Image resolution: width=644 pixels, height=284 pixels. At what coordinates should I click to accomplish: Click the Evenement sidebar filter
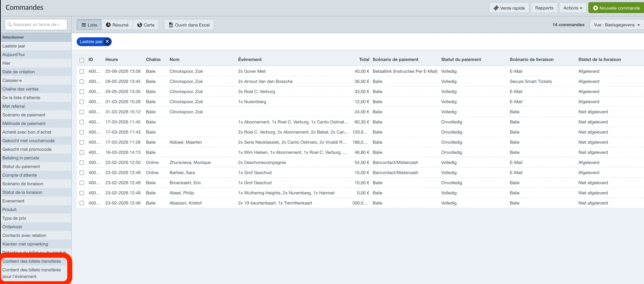point(35,201)
